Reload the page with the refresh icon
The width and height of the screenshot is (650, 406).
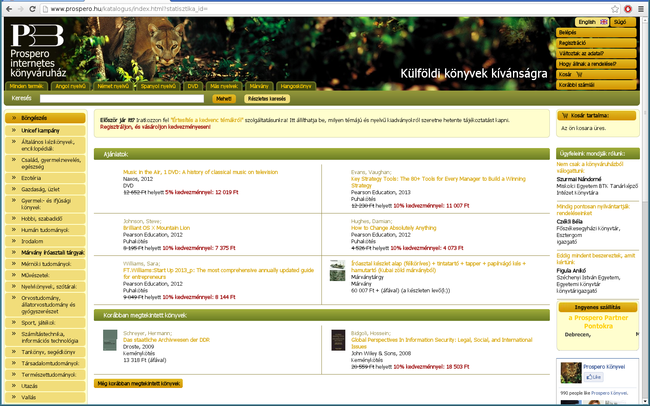32,9
